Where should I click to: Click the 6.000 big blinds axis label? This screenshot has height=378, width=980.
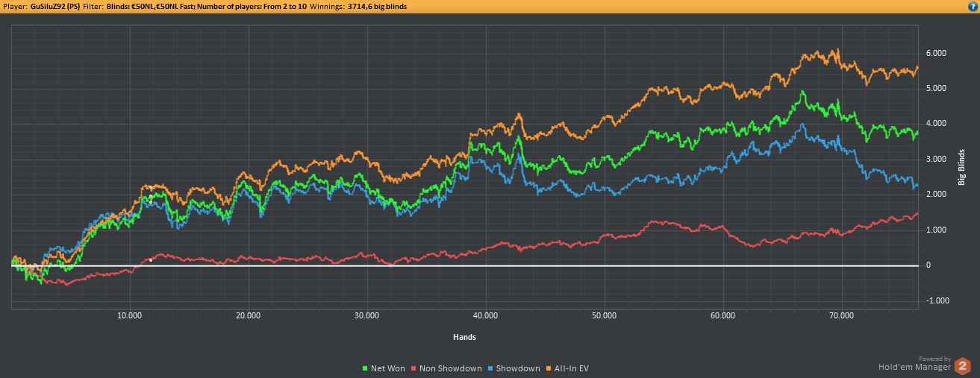tap(936, 54)
